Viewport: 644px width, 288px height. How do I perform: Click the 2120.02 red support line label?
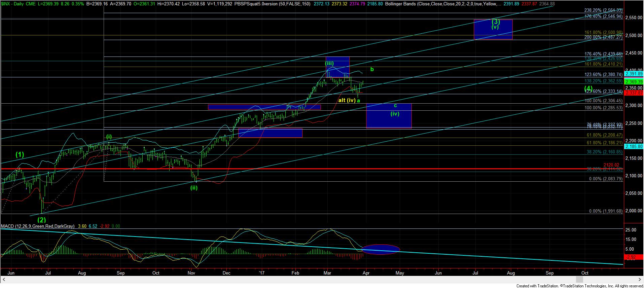click(x=611, y=165)
